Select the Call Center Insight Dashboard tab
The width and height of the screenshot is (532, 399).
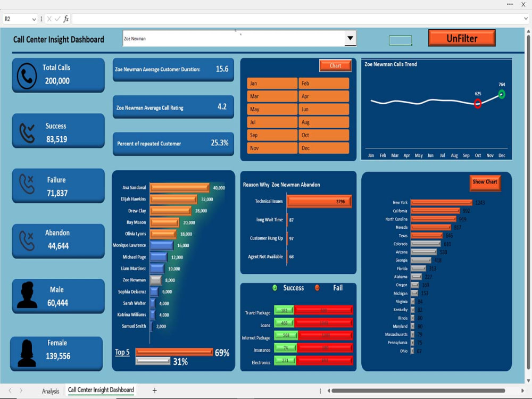click(101, 390)
